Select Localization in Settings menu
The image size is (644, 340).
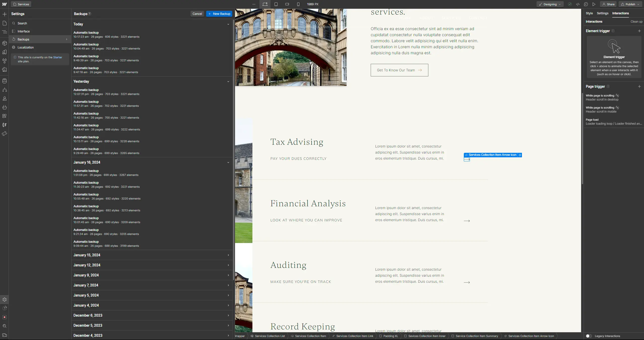[25, 47]
